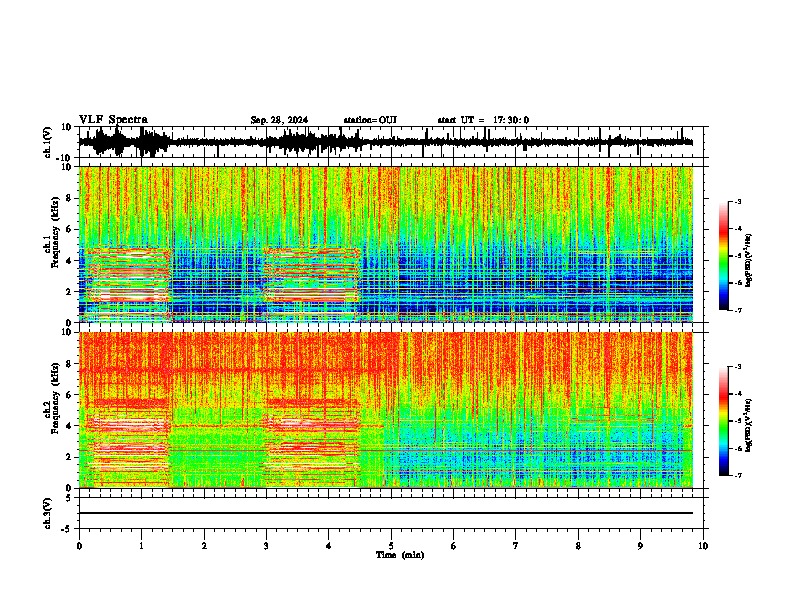Click time axis tick label "7"
The image size is (792, 612).
[x=516, y=546]
